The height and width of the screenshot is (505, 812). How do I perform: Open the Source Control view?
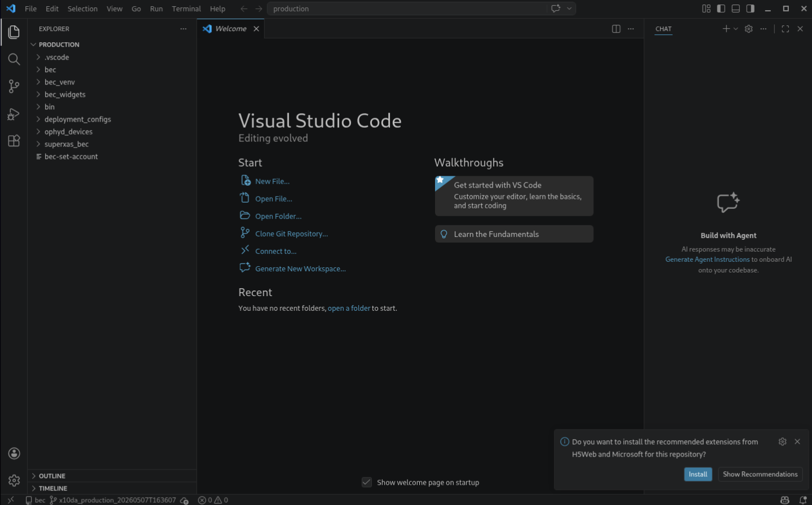pyautogui.click(x=14, y=86)
